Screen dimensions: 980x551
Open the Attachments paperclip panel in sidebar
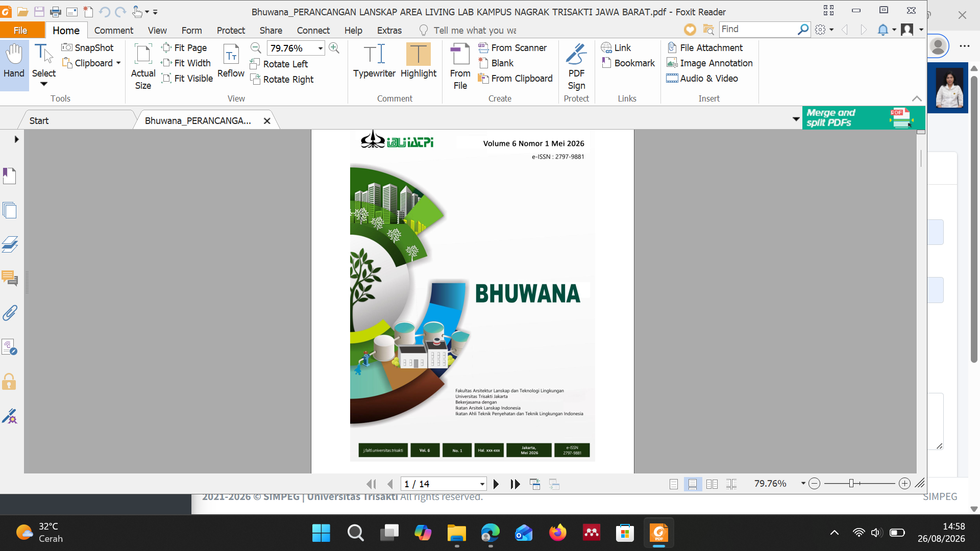(x=10, y=313)
